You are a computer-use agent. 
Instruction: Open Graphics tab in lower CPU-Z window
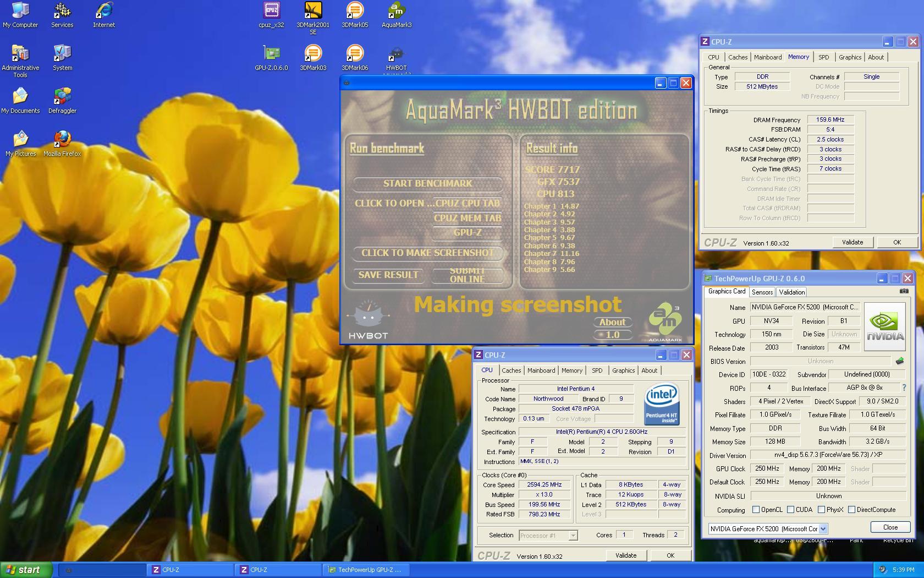point(623,370)
